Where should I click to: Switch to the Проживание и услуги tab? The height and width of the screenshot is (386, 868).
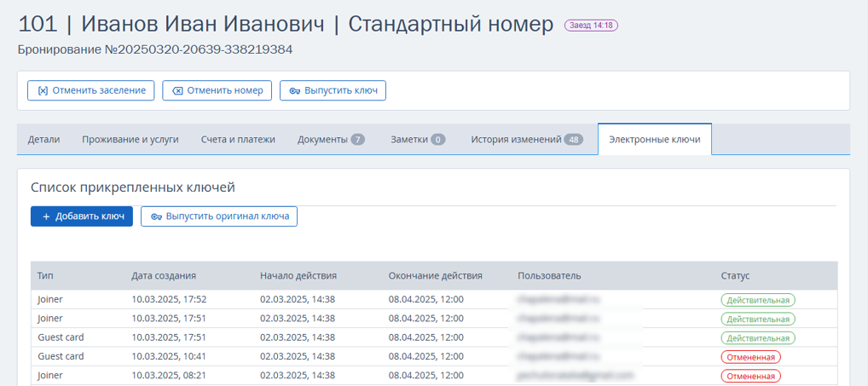130,140
